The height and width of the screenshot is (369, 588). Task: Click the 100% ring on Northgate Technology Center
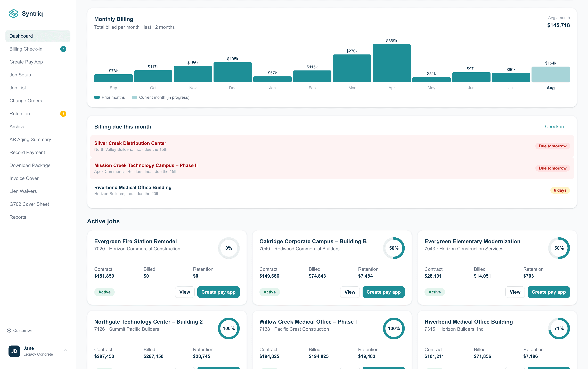pos(228,328)
